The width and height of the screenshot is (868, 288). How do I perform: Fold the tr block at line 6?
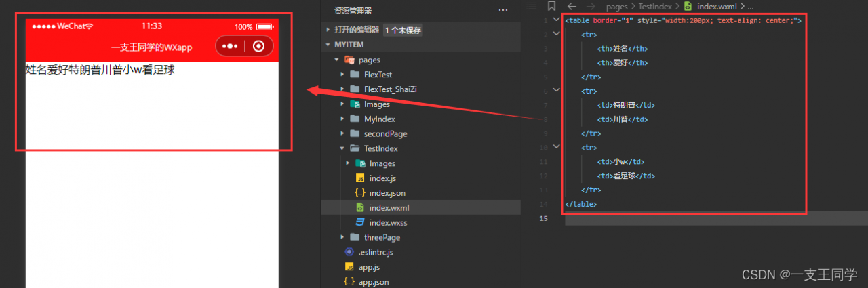pos(557,90)
